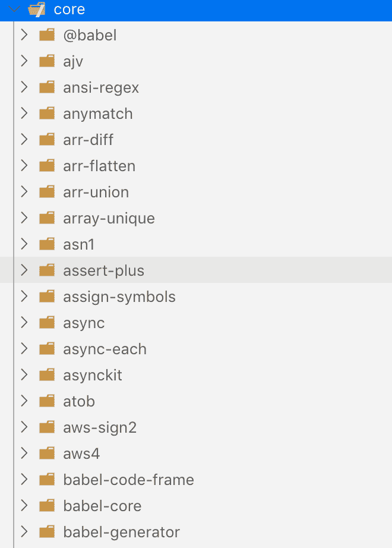The image size is (392, 548).
Task: Click the babel-core folder icon
Action: [x=47, y=506]
